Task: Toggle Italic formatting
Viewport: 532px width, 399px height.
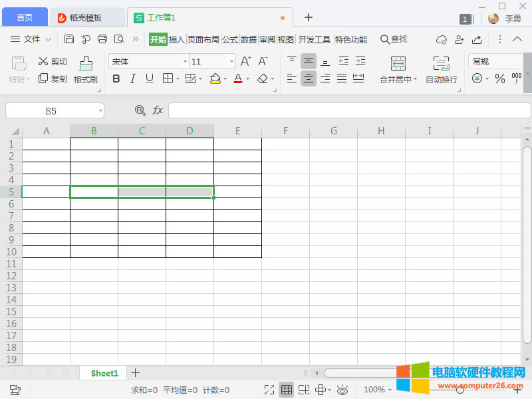Action: point(132,79)
